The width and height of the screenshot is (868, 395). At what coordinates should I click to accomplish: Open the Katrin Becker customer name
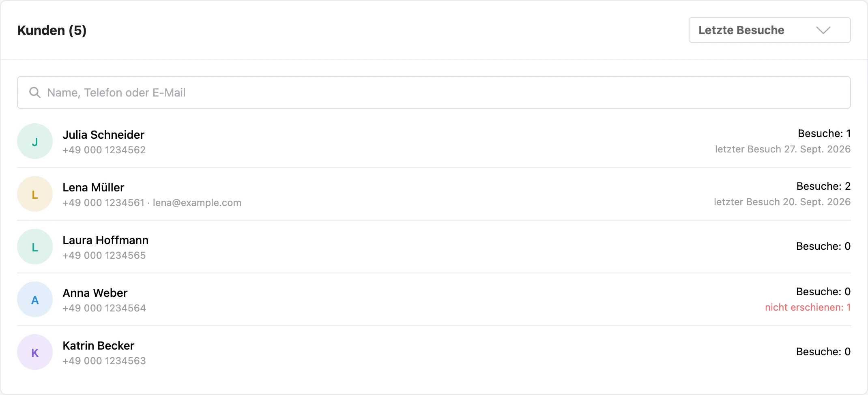point(98,346)
